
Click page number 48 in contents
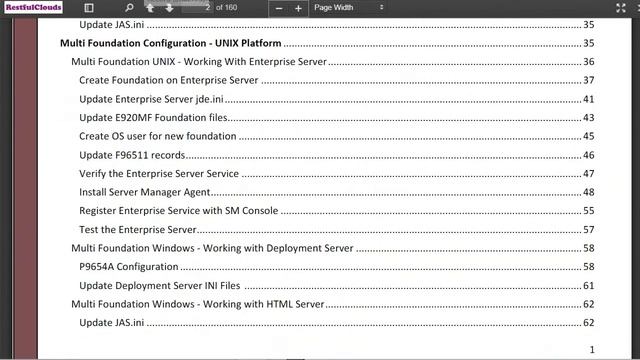589,192
